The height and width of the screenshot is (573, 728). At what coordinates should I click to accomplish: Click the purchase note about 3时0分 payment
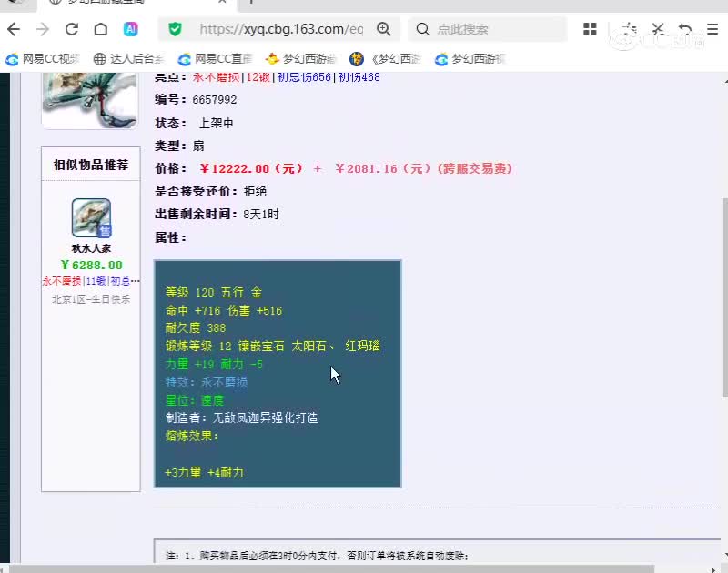pos(317,556)
